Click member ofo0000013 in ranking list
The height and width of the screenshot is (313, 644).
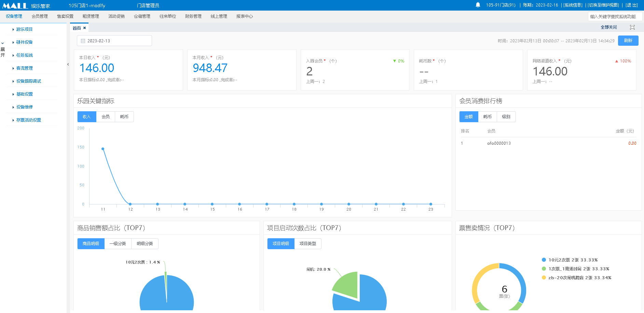tap(499, 143)
